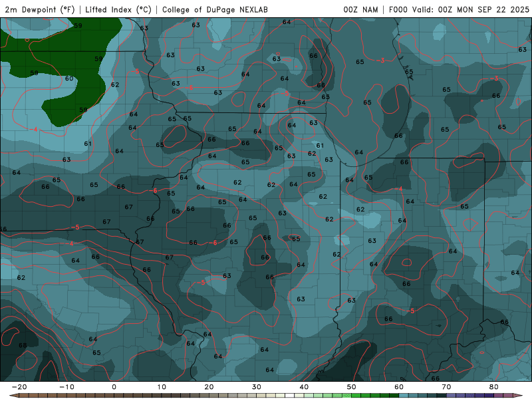Select the 10 label on the color scale

click(x=162, y=387)
